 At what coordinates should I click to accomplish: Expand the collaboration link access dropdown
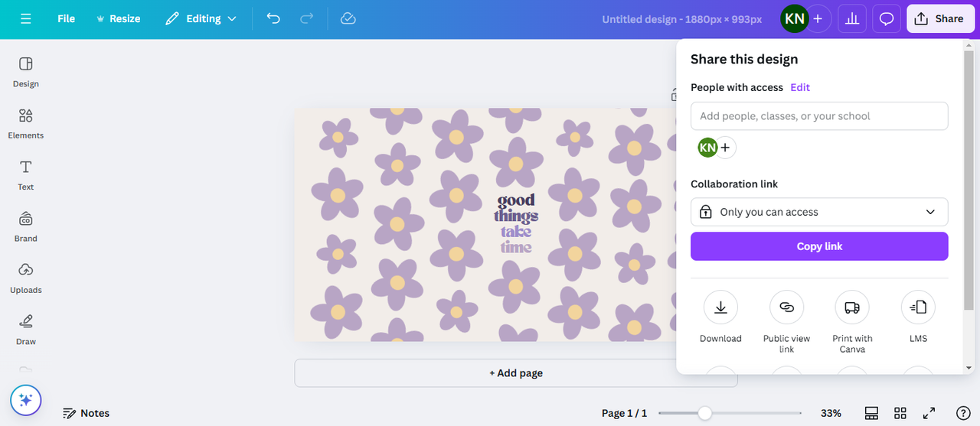(x=819, y=212)
